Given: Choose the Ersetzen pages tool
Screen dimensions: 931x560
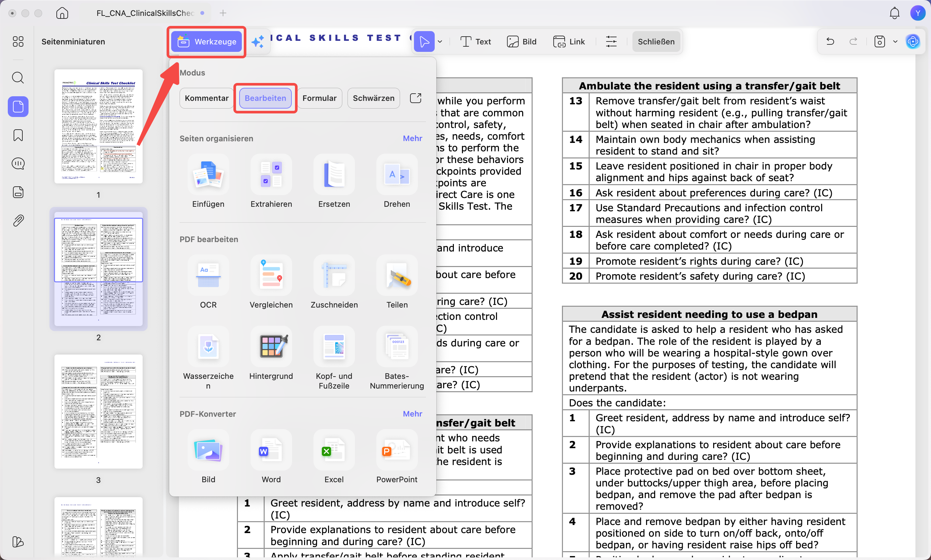Looking at the screenshot, I should [334, 181].
